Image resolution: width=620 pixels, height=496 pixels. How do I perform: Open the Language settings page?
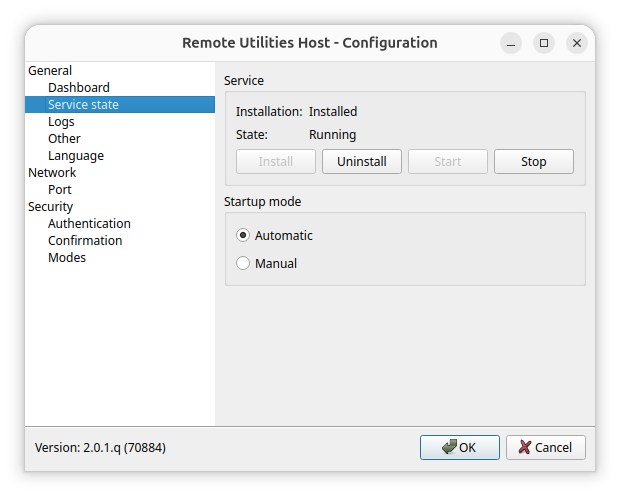point(76,155)
